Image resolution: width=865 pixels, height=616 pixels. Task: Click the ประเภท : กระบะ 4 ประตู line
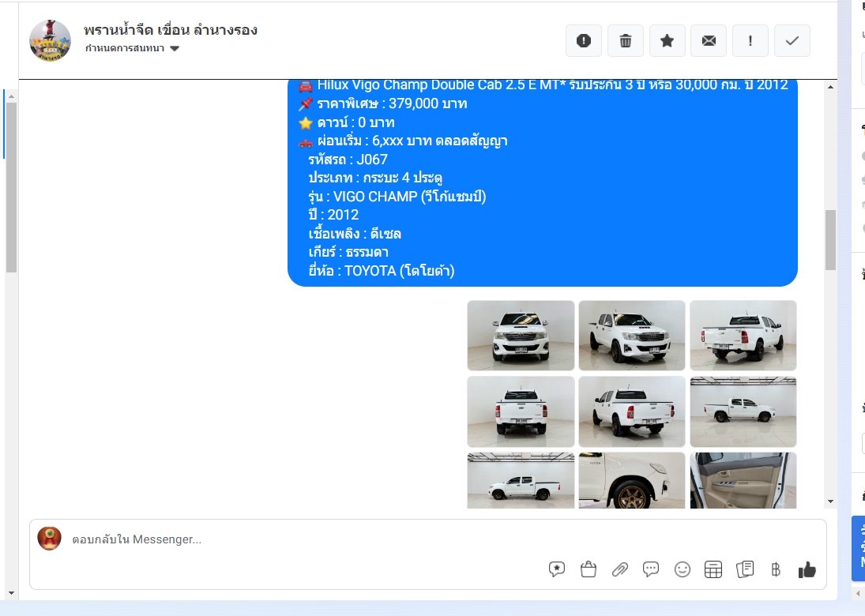pyautogui.click(x=375, y=178)
